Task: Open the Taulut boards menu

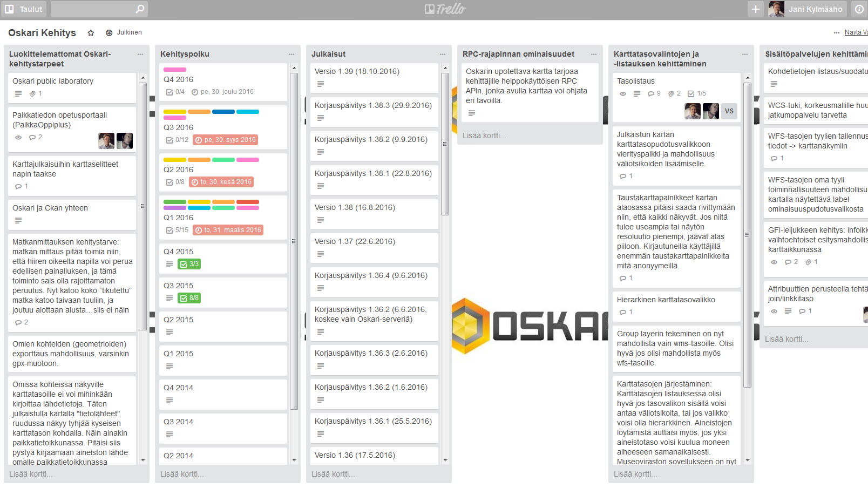Action: click(24, 9)
